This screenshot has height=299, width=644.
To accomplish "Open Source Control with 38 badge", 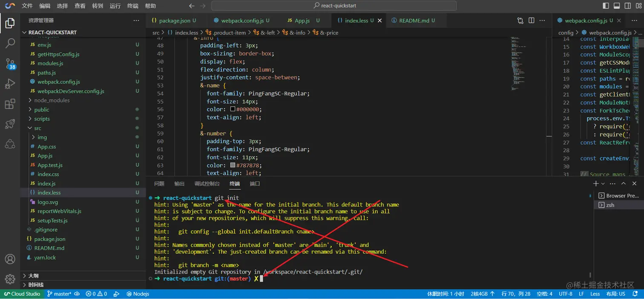I will (x=10, y=64).
